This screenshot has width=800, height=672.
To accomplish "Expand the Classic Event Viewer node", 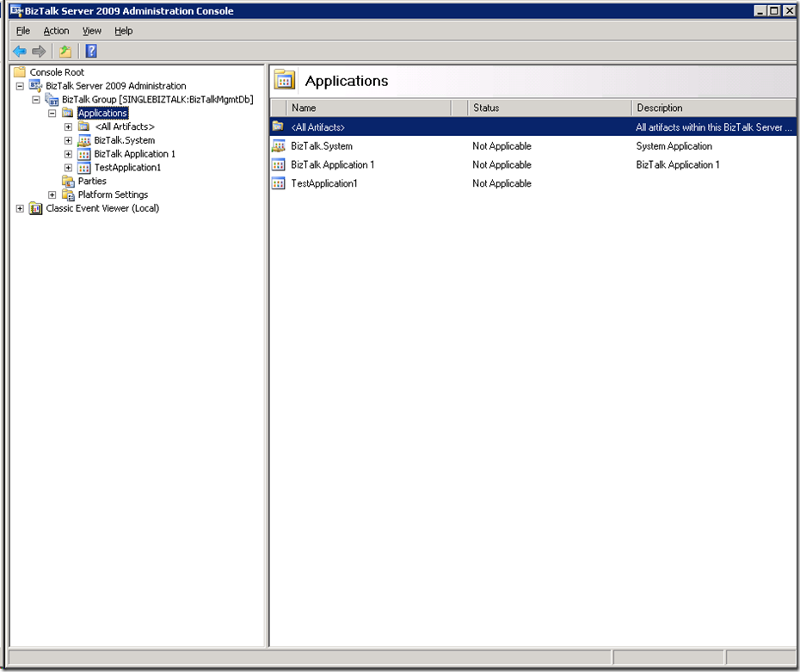I will point(20,208).
